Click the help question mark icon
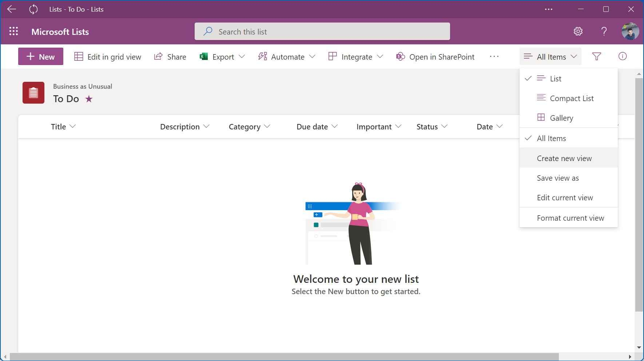644x361 pixels. click(x=604, y=32)
